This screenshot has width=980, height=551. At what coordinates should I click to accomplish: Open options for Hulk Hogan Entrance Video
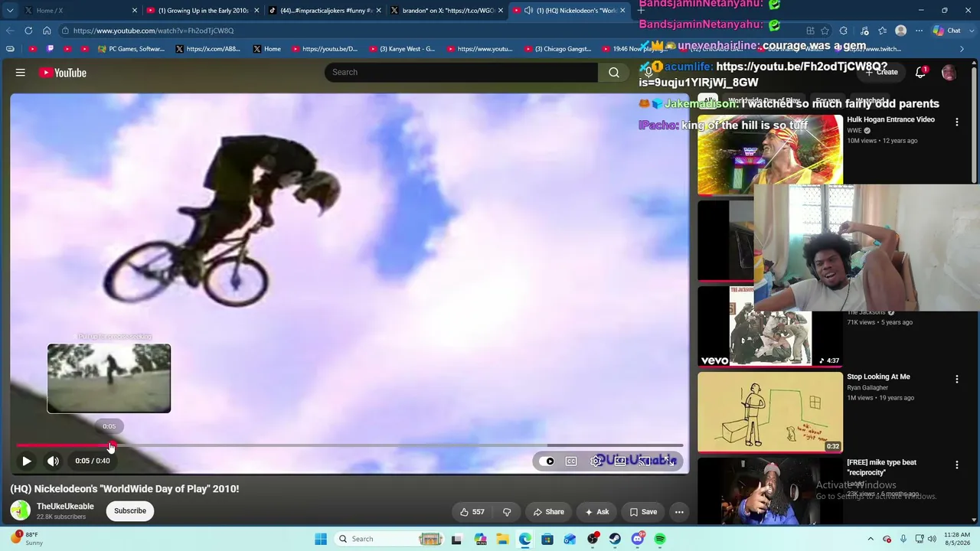click(957, 122)
